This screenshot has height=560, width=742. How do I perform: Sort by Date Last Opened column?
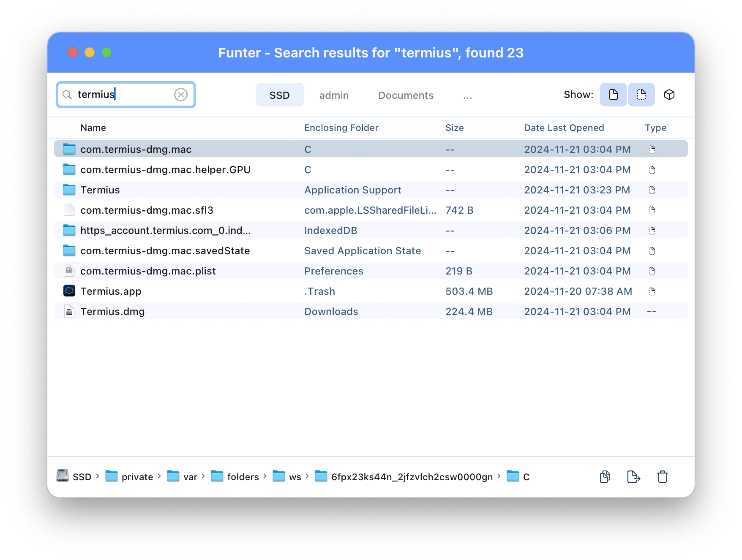(564, 128)
